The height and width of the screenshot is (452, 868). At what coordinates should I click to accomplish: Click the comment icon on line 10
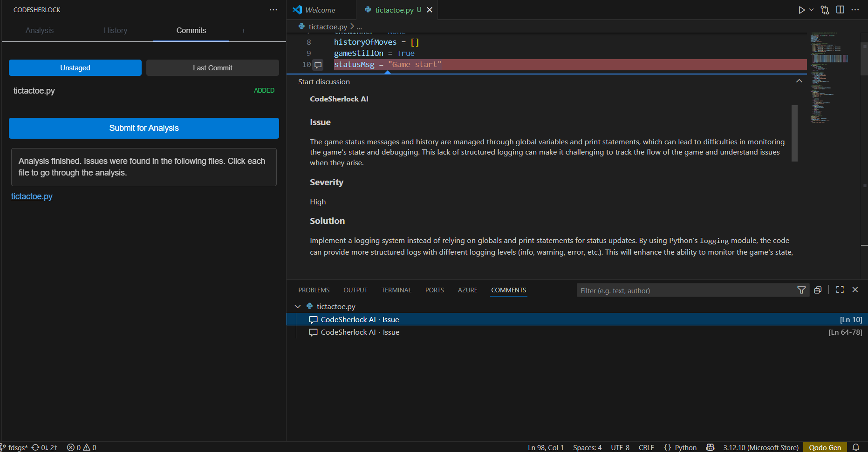(x=318, y=65)
